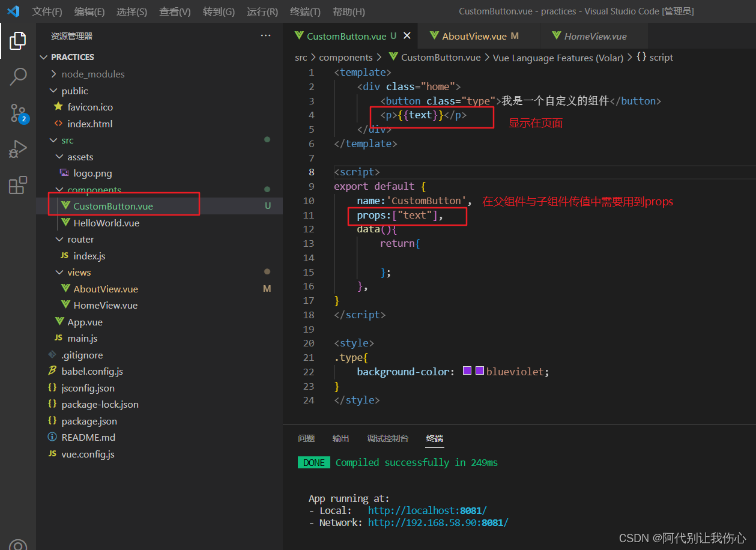Viewport: 756px width, 550px height.
Task: Collapse the router folder
Action: [x=59, y=239]
